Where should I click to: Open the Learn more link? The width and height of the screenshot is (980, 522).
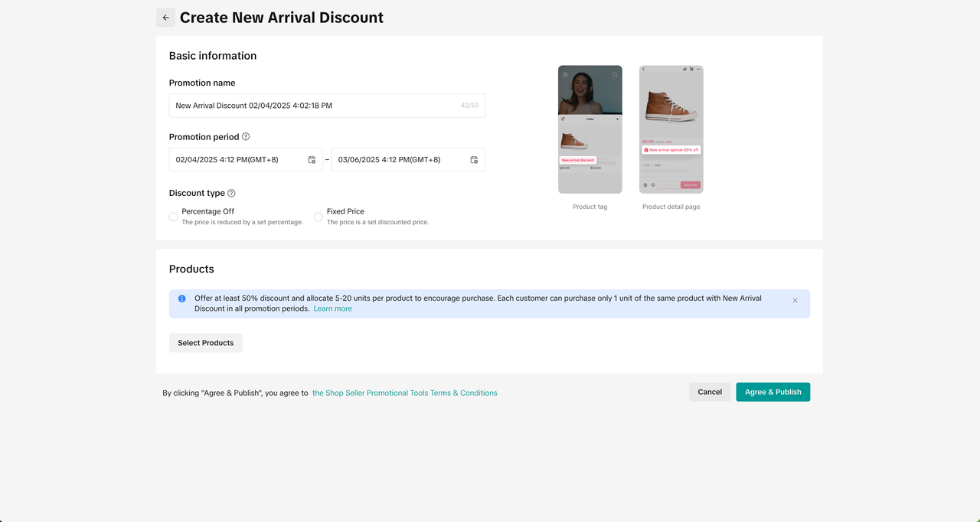tap(332, 308)
